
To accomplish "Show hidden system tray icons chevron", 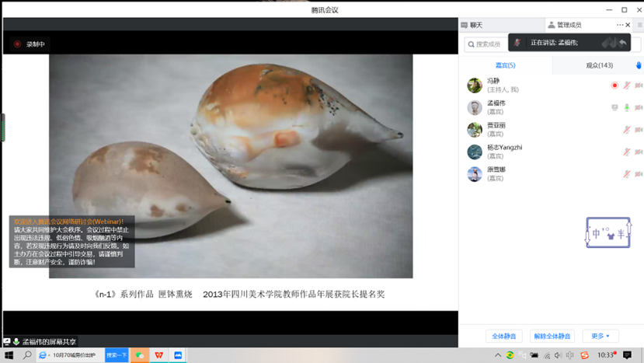I will click(x=498, y=355).
